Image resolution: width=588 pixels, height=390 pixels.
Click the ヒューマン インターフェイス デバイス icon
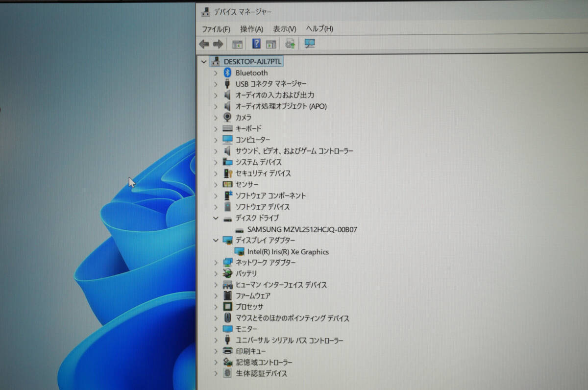click(227, 285)
